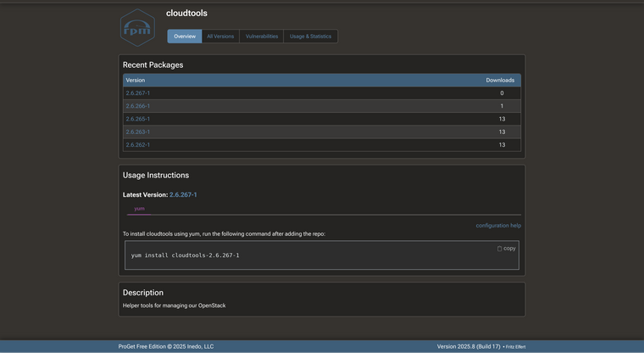
Task: Open package version 2.6.266-1
Action: (x=138, y=106)
